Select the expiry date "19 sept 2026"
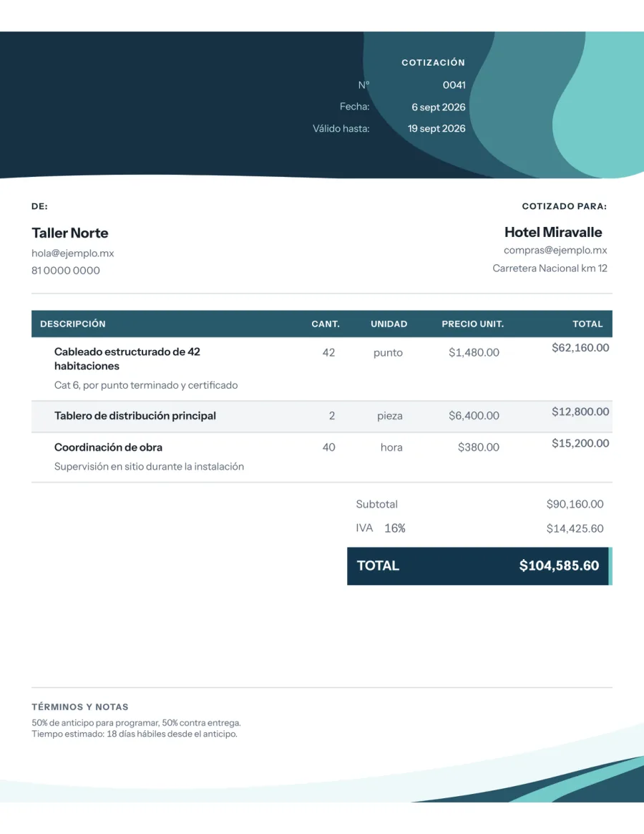644x834 pixels. point(436,129)
